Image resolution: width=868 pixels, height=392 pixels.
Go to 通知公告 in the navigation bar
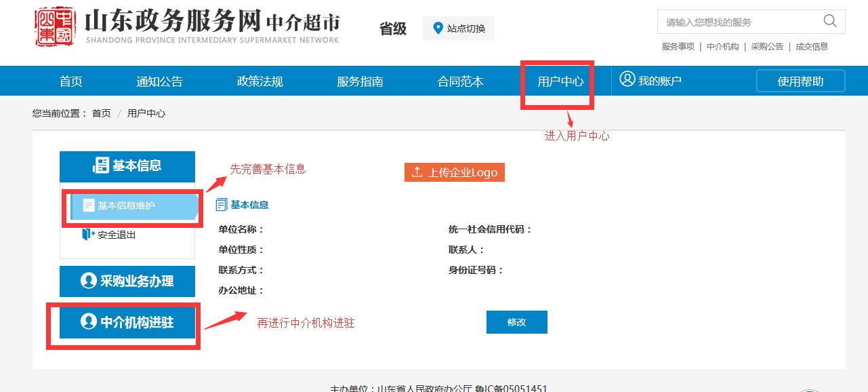click(x=159, y=81)
